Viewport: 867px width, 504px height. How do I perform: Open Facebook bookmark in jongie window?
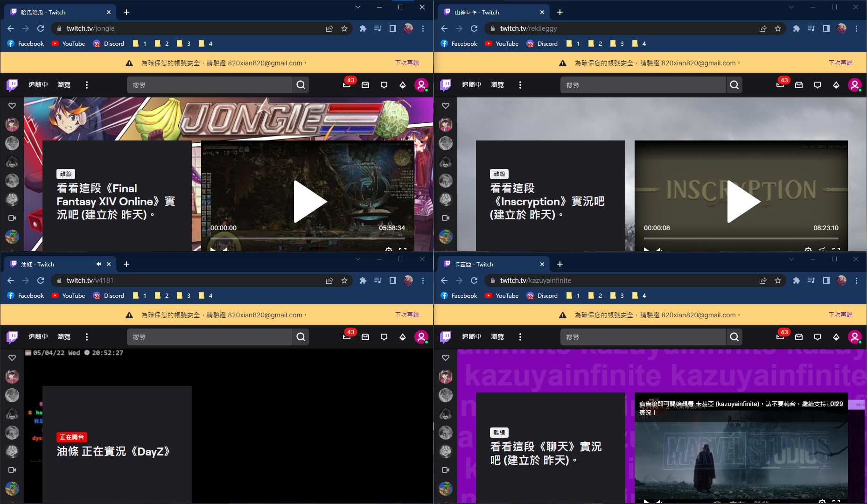pyautogui.click(x=26, y=44)
